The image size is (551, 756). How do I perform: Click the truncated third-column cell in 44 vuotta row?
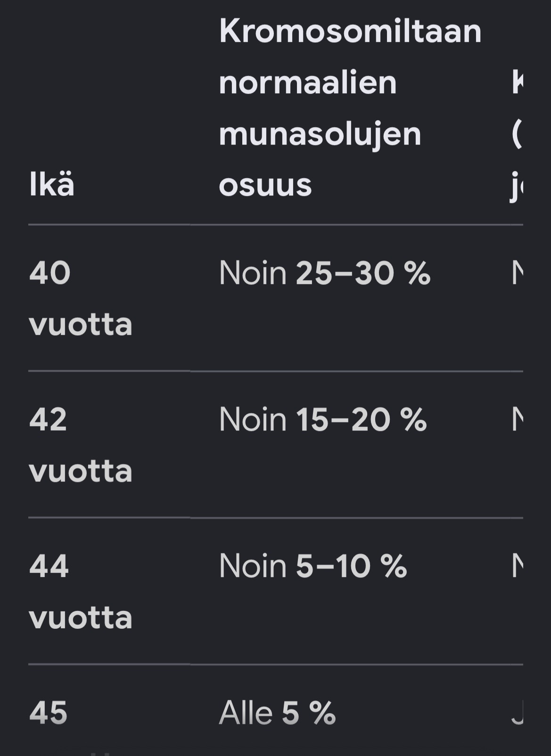click(518, 566)
